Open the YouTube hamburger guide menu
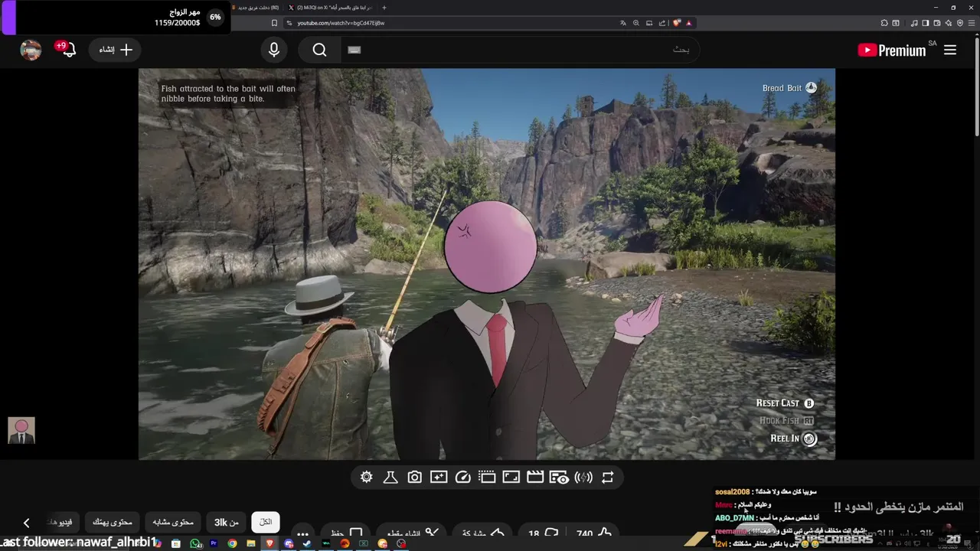 pos(950,50)
